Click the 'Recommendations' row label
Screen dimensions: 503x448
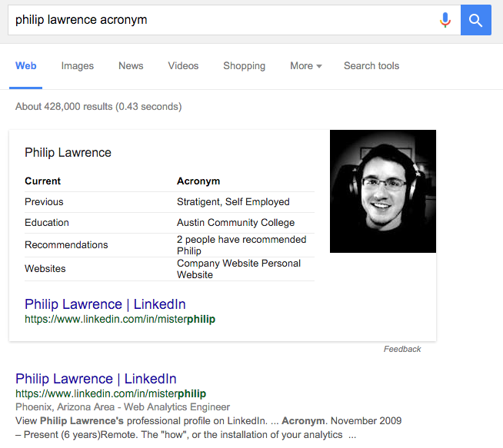tap(66, 245)
